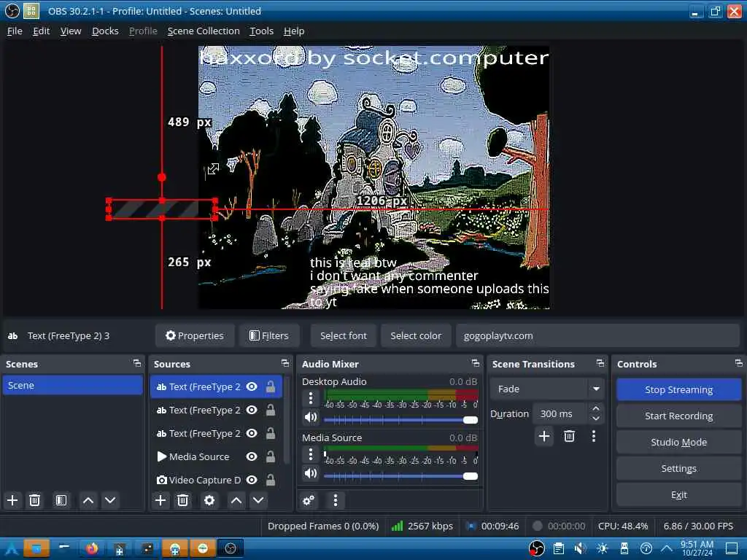Toggle visibility of third Text (FreeType 2) source
This screenshot has width=747, height=560.
click(x=252, y=433)
